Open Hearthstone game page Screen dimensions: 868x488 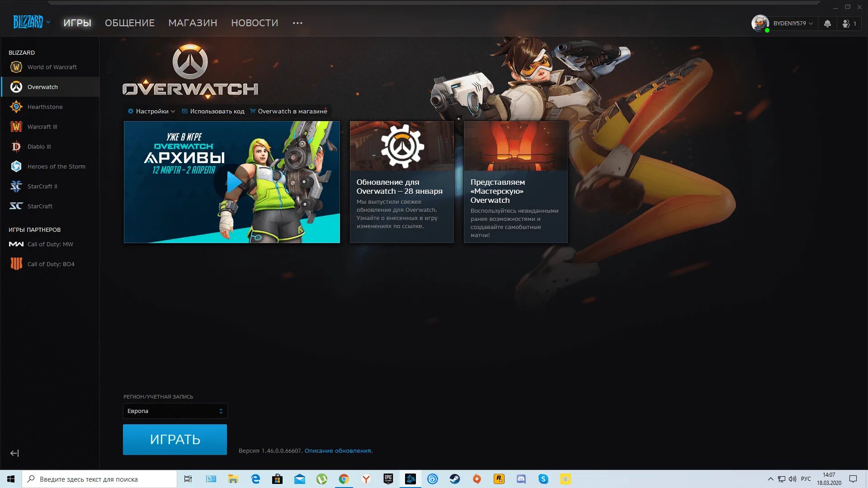click(45, 107)
